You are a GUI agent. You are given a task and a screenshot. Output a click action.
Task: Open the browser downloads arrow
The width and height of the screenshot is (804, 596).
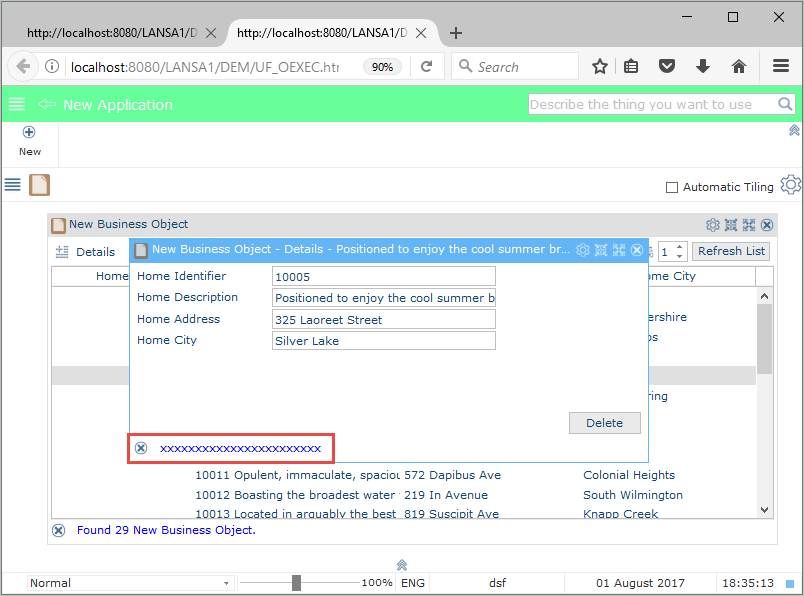pyautogui.click(x=703, y=67)
